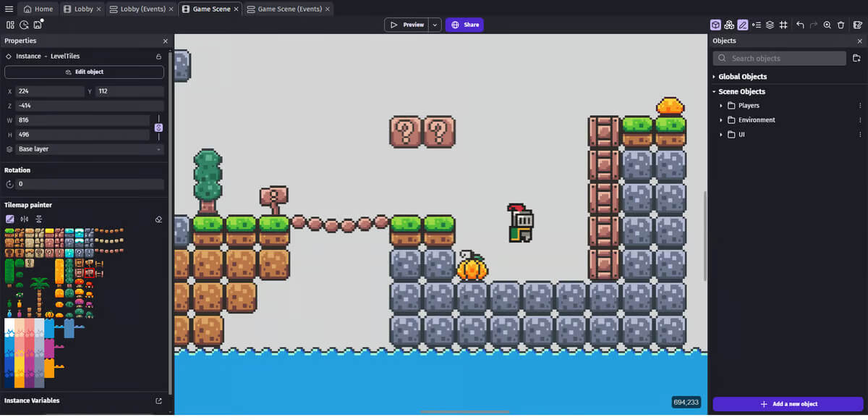Click the Environment folder label
868x420 pixels.
point(757,120)
